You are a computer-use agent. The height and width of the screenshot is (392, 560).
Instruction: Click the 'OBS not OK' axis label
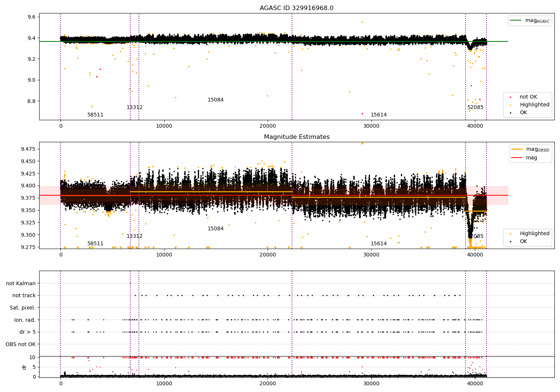(x=21, y=345)
